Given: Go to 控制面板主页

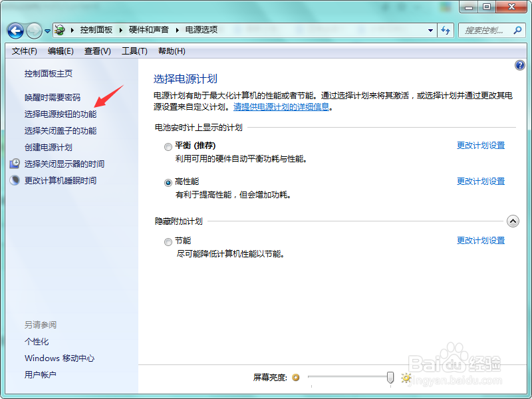Looking at the screenshot, I should coord(48,74).
